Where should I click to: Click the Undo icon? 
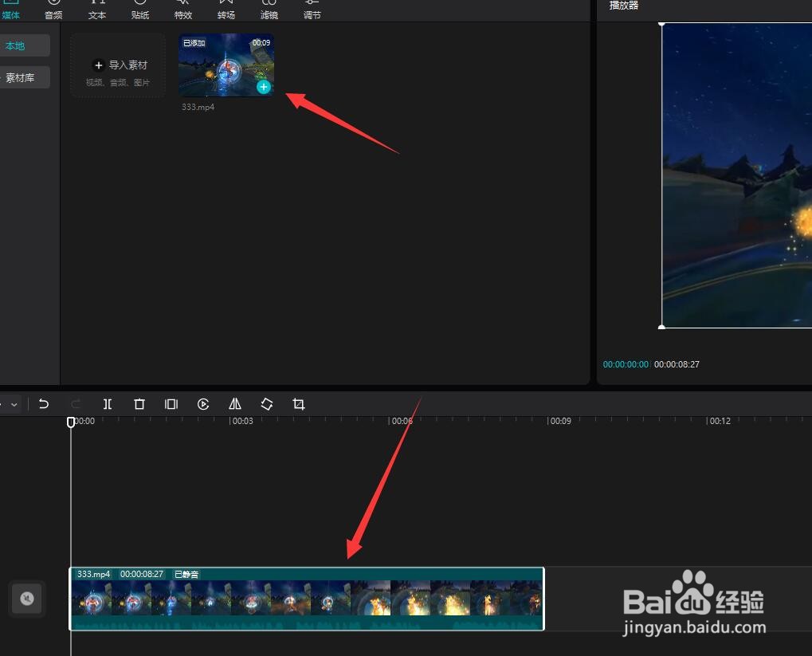click(44, 404)
